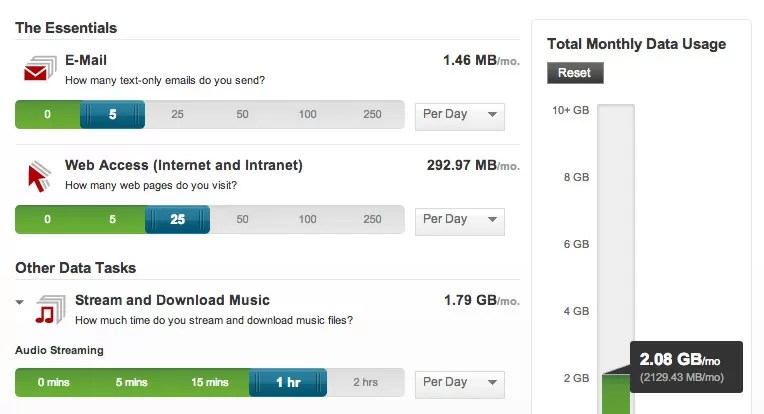Set Audio Streaming to 0 mins
Screen dimensions: 764x414
[x=54, y=382]
